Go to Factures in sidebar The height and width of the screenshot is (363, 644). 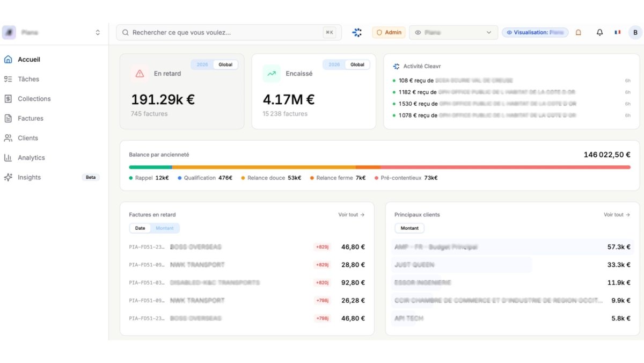[x=30, y=118]
